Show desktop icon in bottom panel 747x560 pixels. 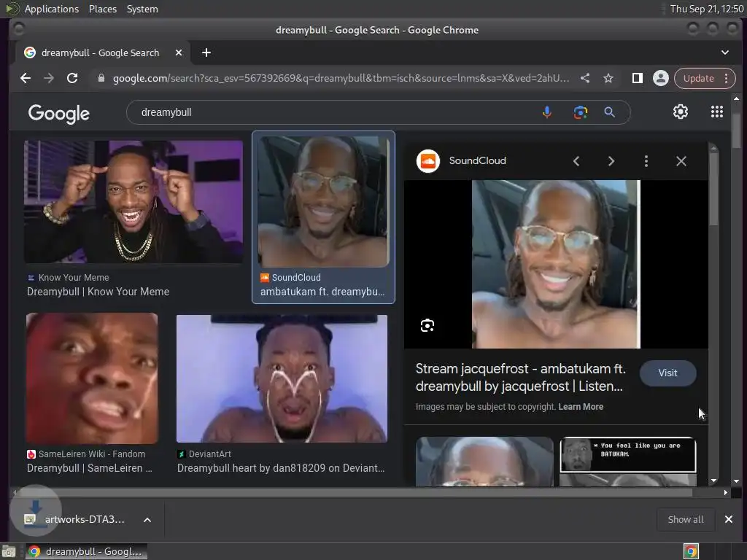tap(9, 551)
